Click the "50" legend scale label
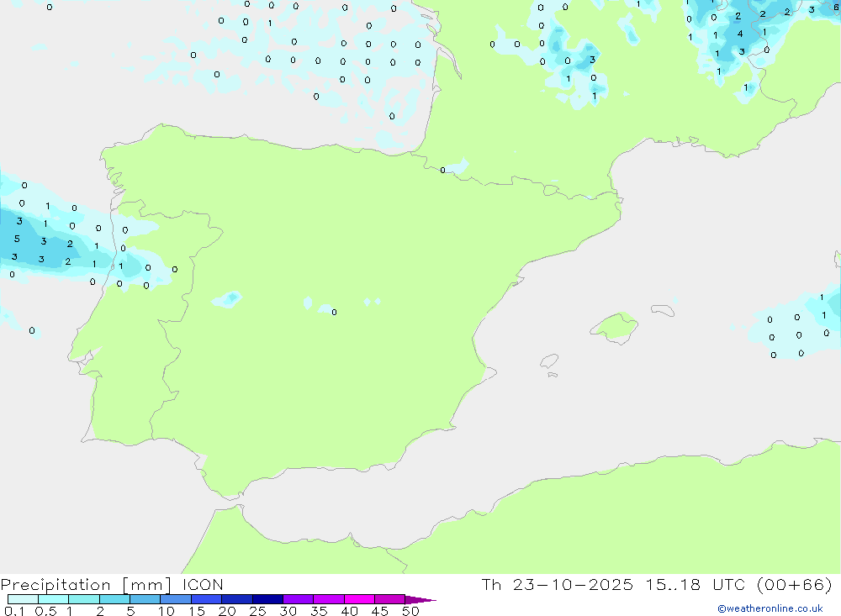 click(x=411, y=611)
